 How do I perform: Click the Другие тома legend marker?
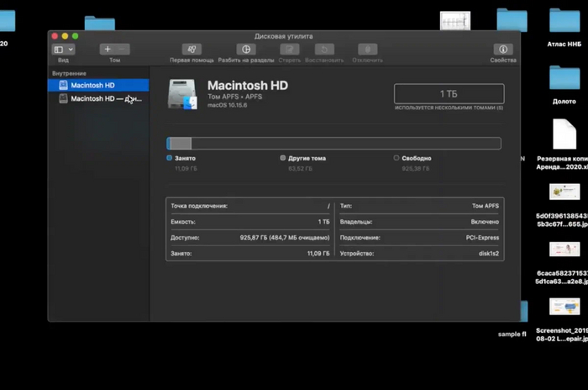coord(283,158)
